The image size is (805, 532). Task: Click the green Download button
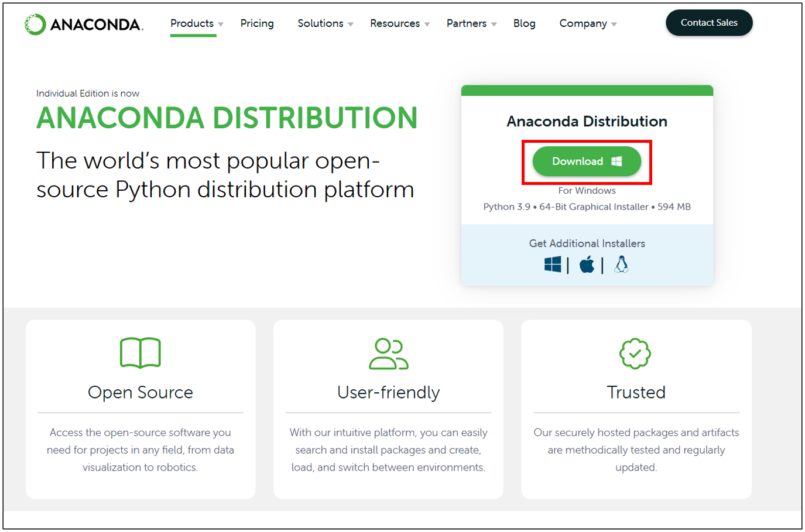coord(587,161)
